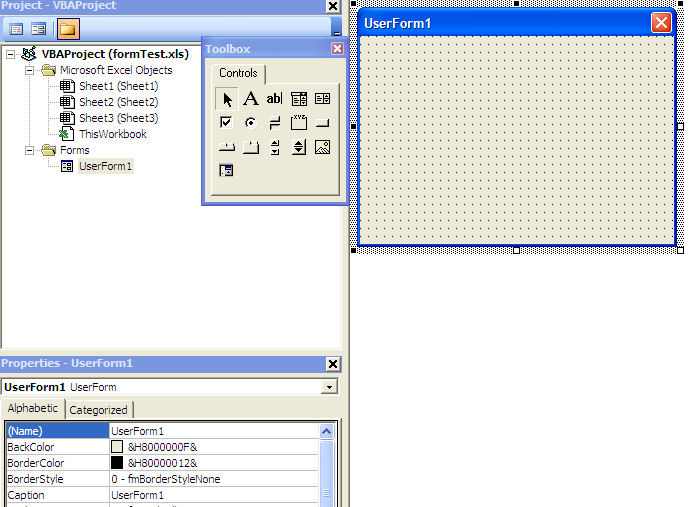This screenshot has width=692, height=507.
Task: Click the UserForm1 red close button
Action: (x=661, y=23)
